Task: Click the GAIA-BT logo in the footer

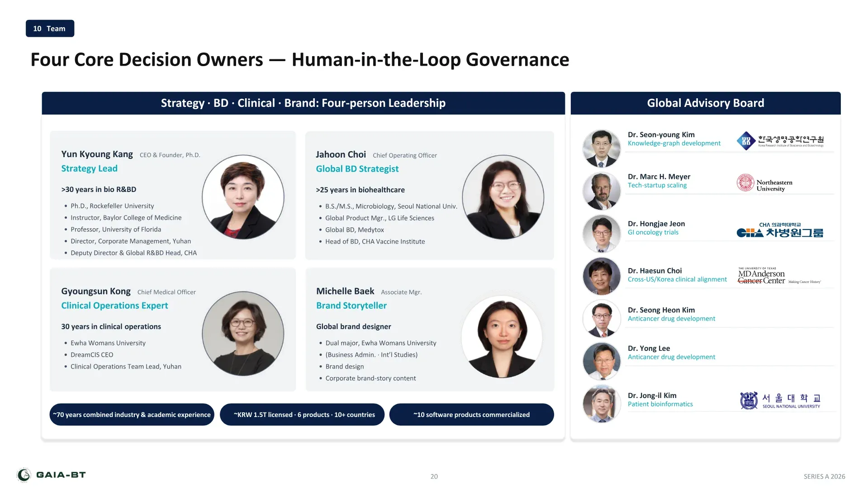Action: 51,475
